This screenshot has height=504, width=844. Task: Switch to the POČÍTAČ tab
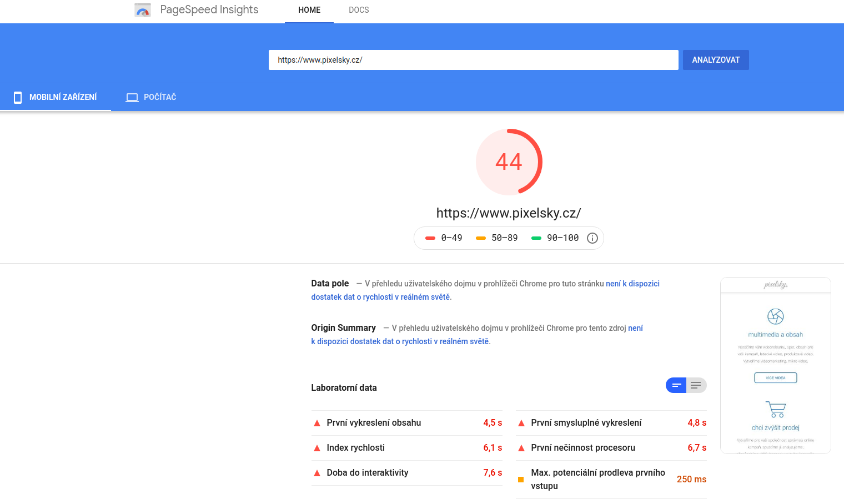pos(151,97)
